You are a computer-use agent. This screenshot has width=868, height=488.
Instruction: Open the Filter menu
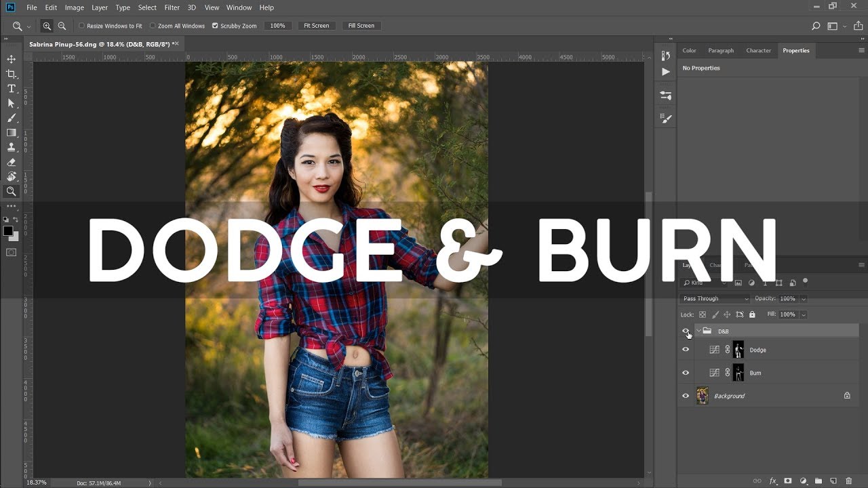click(172, 7)
